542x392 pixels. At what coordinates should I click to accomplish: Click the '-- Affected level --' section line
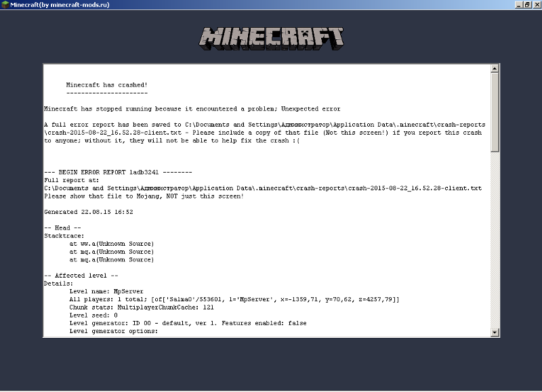[81, 276]
